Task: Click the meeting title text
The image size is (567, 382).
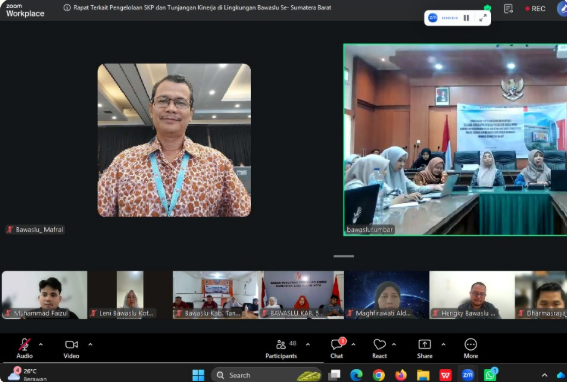Action: point(202,8)
